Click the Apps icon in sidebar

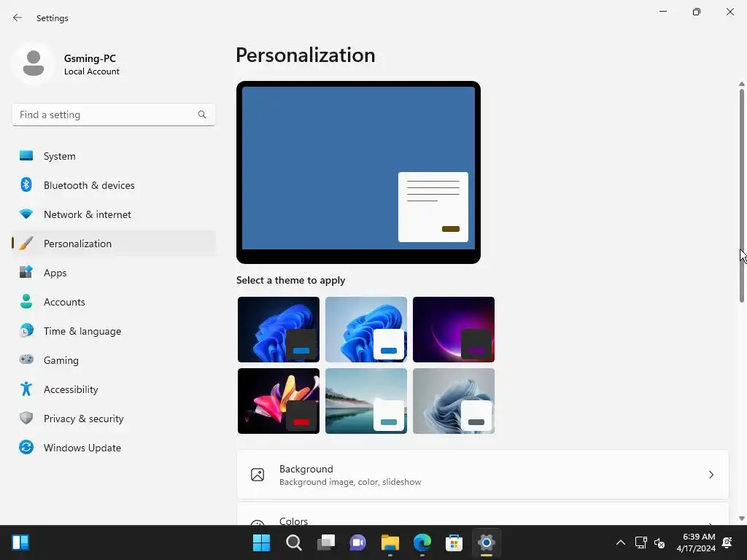coord(26,273)
